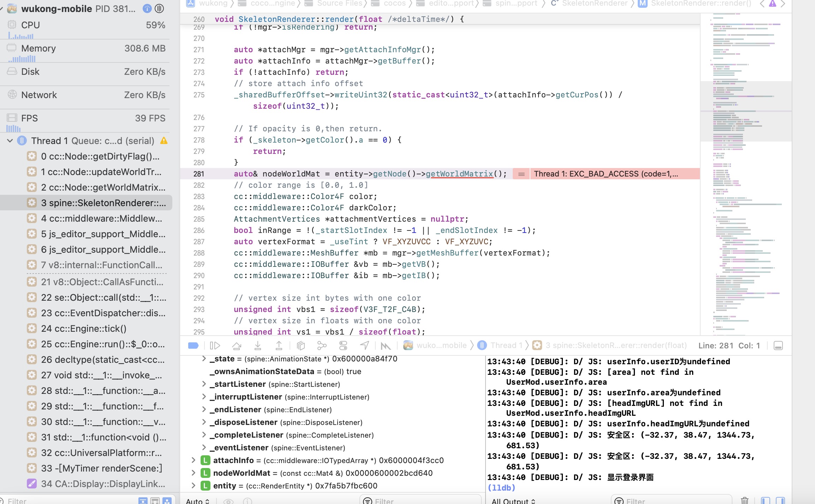Toggle the variables view pane button
815x504 pixels.
(x=766, y=500)
